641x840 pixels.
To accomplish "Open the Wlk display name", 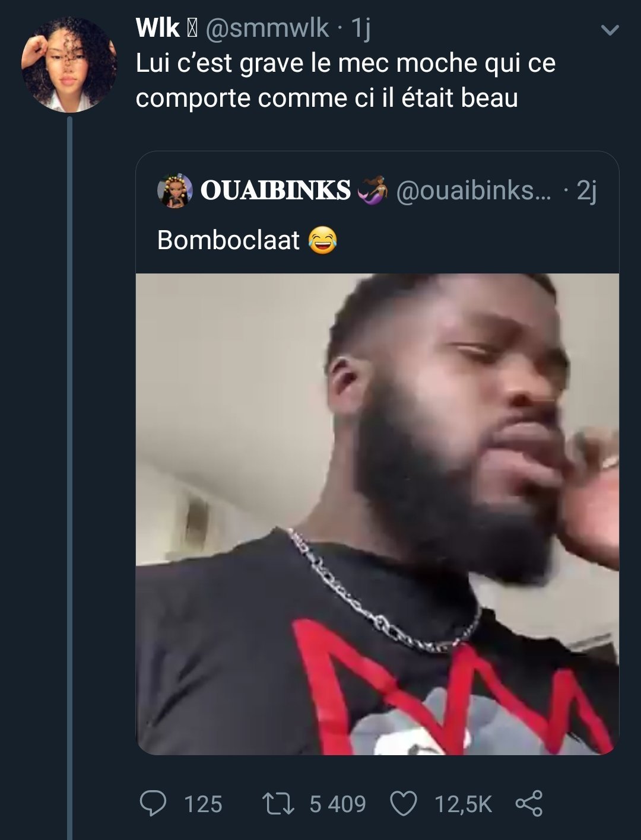I will tap(157, 28).
